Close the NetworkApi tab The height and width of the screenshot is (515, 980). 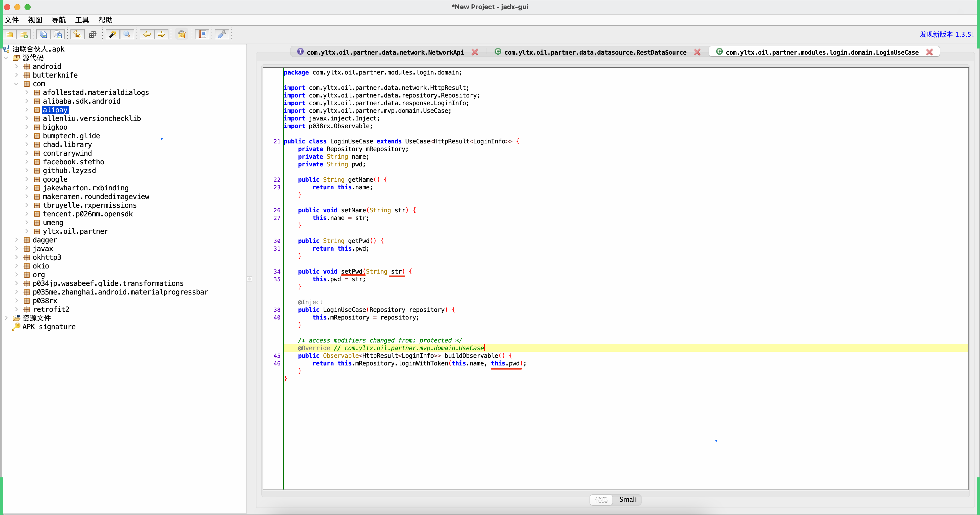475,52
